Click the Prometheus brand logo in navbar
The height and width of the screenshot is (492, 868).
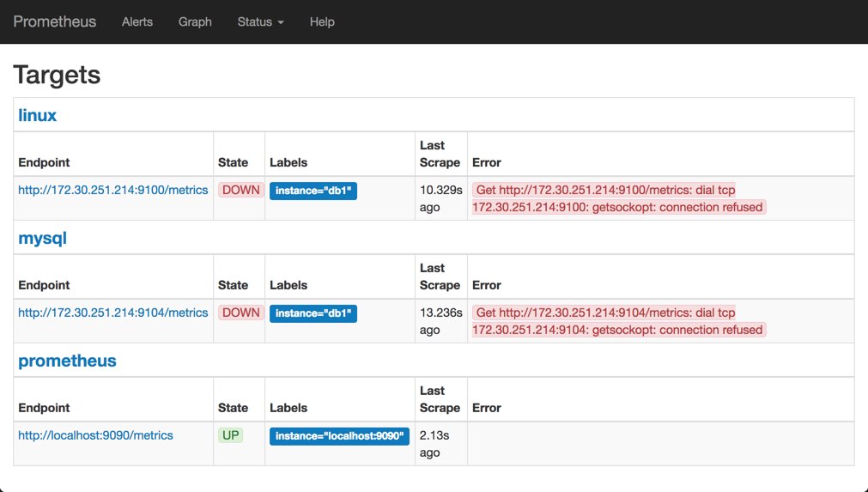coord(55,21)
